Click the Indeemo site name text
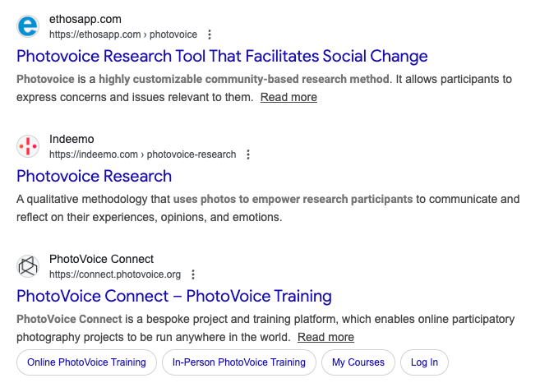 [x=72, y=139]
